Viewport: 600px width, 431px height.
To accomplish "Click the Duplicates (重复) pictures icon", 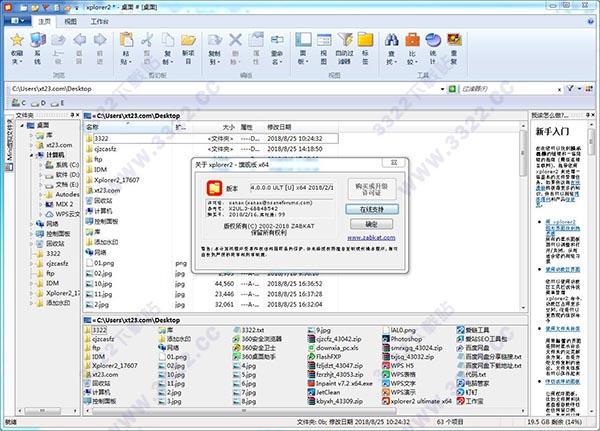I will pos(454,48).
